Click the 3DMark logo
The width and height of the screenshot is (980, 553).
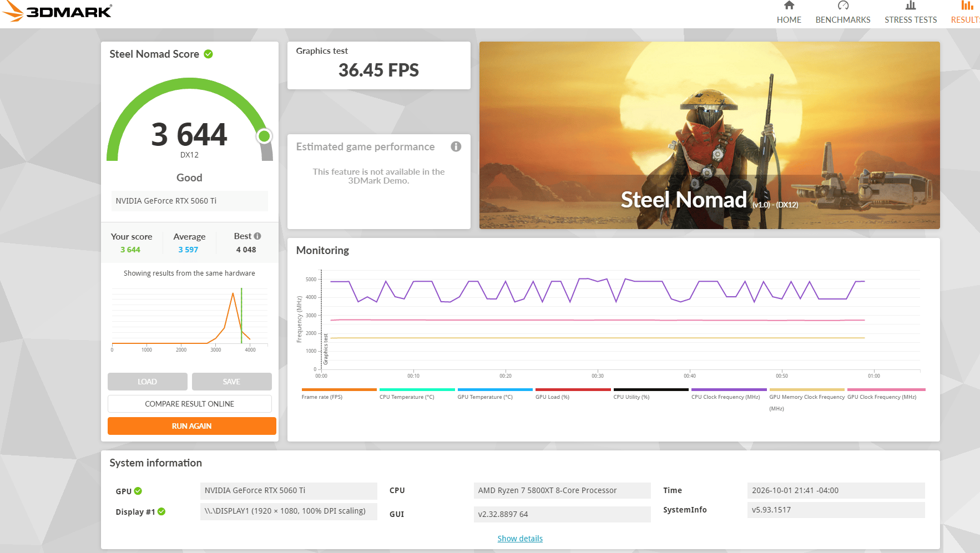point(57,11)
